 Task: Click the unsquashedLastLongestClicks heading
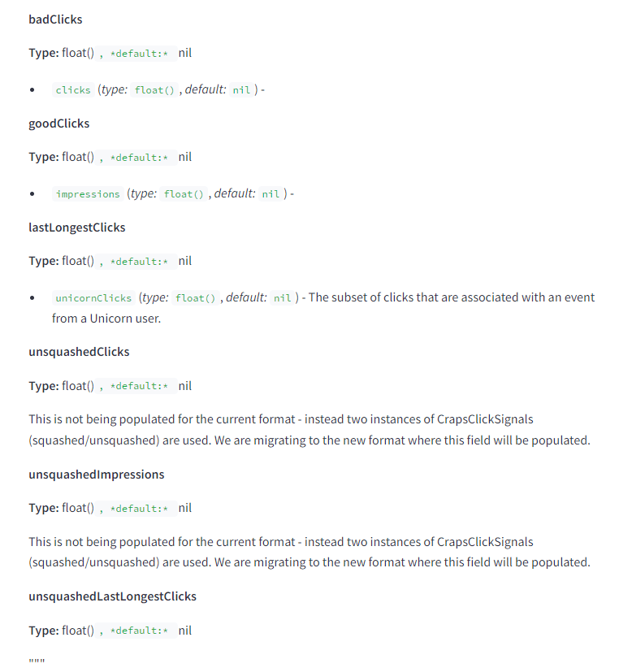112,596
